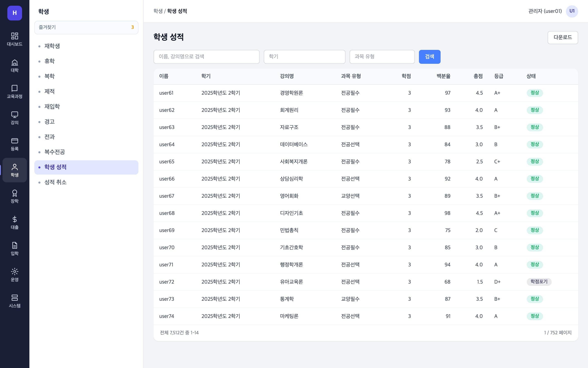Open the 대시보드 dashboard icon
Viewport: 588px width, 368px height.
(x=14, y=39)
